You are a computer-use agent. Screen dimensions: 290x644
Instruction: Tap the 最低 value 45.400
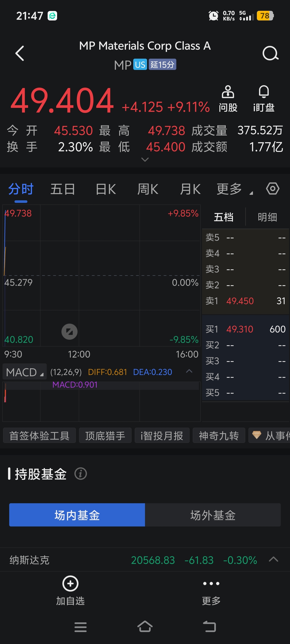[x=166, y=147]
